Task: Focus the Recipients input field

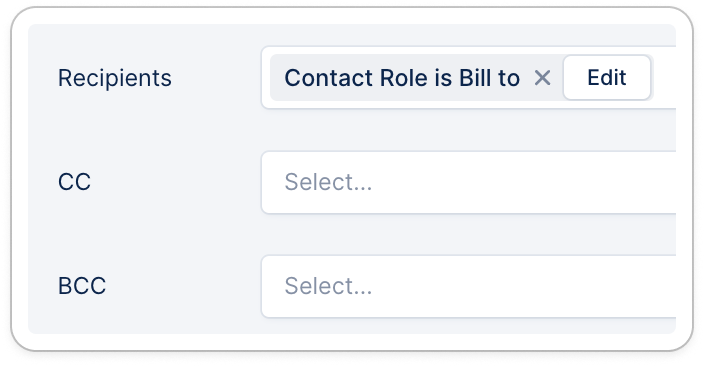Action: [x=468, y=77]
